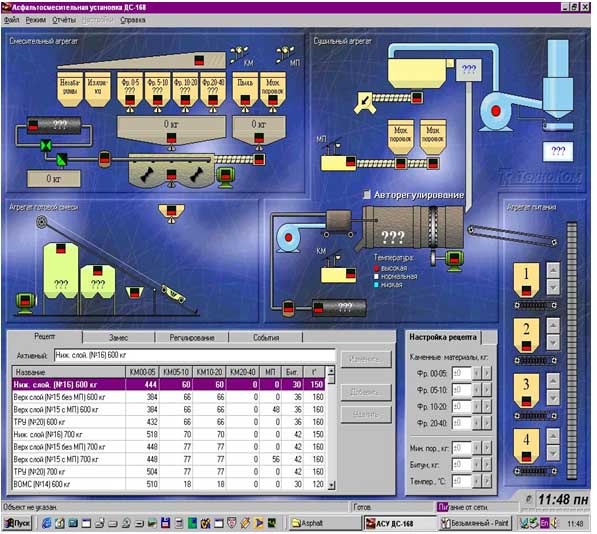Click the green drying drum motor icon
This screenshot has width=597, height=534.
tap(454, 260)
